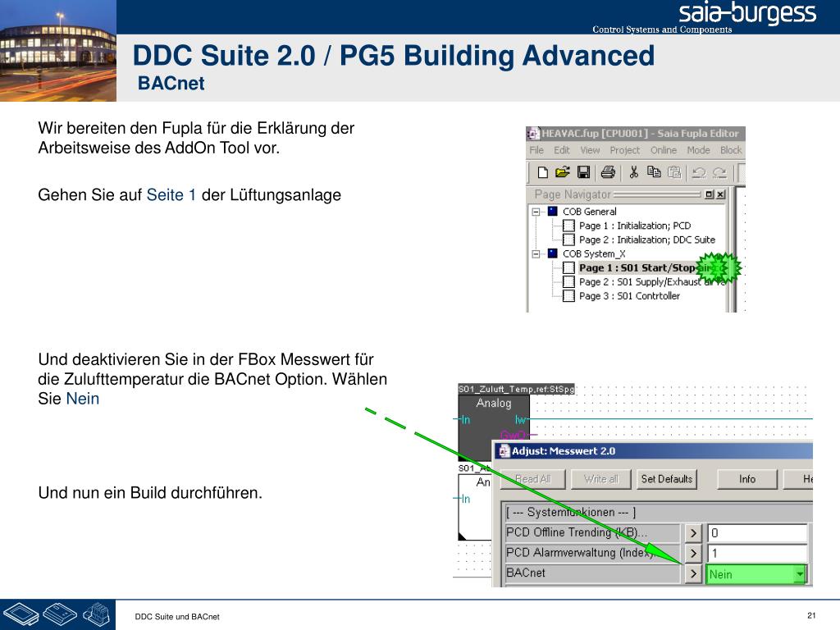Click the Paste clipboard toolbar icon

(674, 172)
